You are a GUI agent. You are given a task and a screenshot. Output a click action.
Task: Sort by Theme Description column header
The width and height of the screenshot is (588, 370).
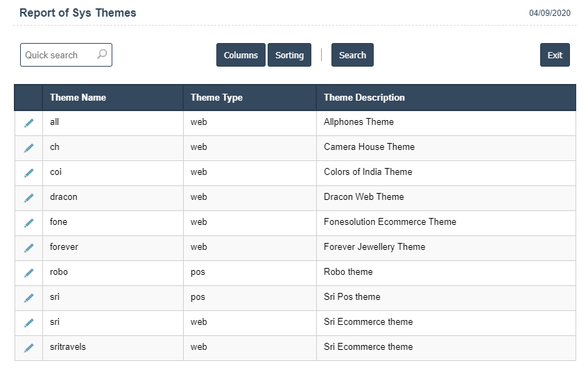click(x=364, y=98)
